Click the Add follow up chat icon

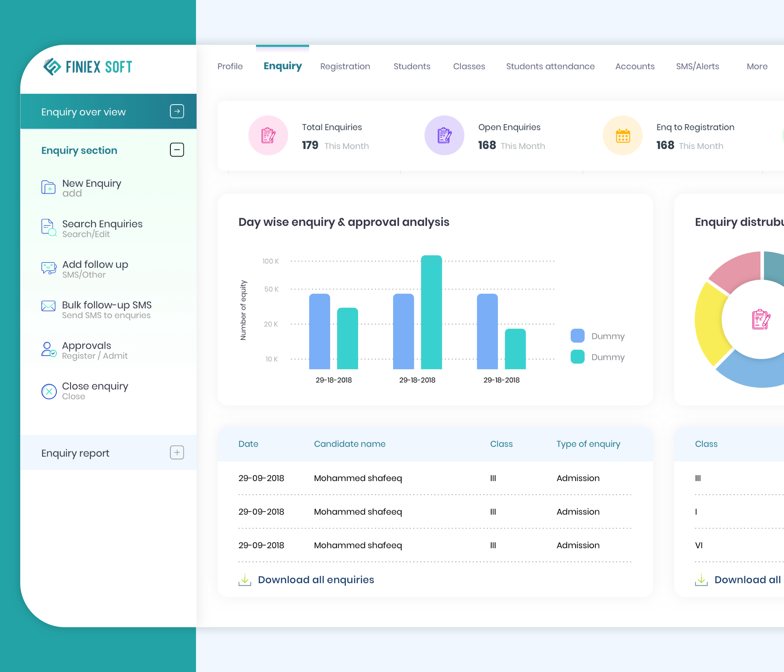click(x=48, y=268)
